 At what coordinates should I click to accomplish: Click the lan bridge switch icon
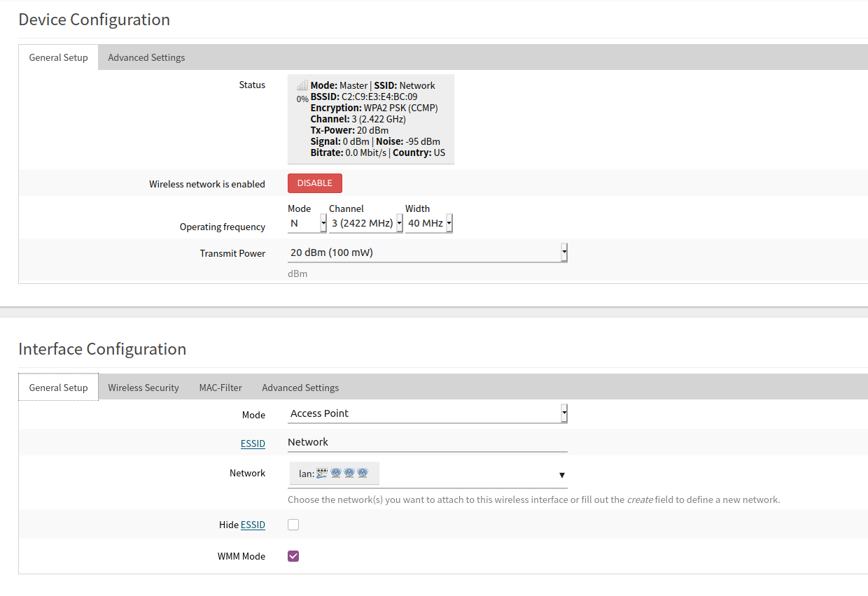tap(322, 474)
